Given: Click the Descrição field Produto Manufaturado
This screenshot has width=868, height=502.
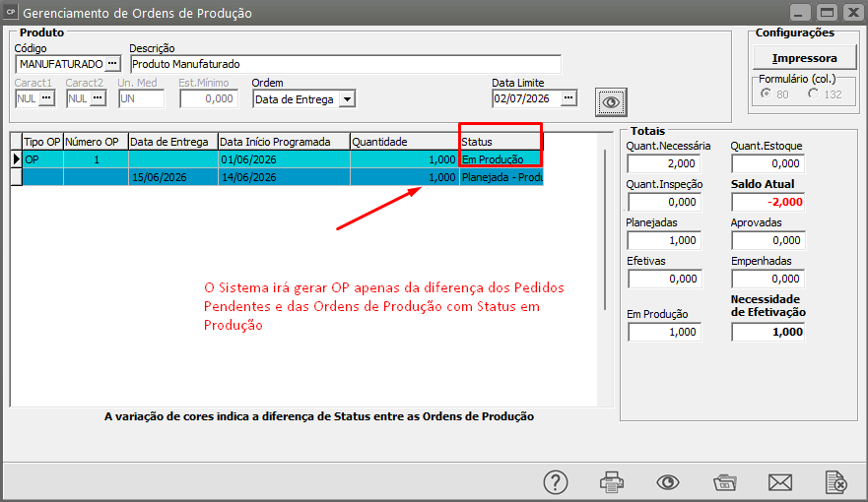Looking at the screenshot, I should [x=346, y=64].
